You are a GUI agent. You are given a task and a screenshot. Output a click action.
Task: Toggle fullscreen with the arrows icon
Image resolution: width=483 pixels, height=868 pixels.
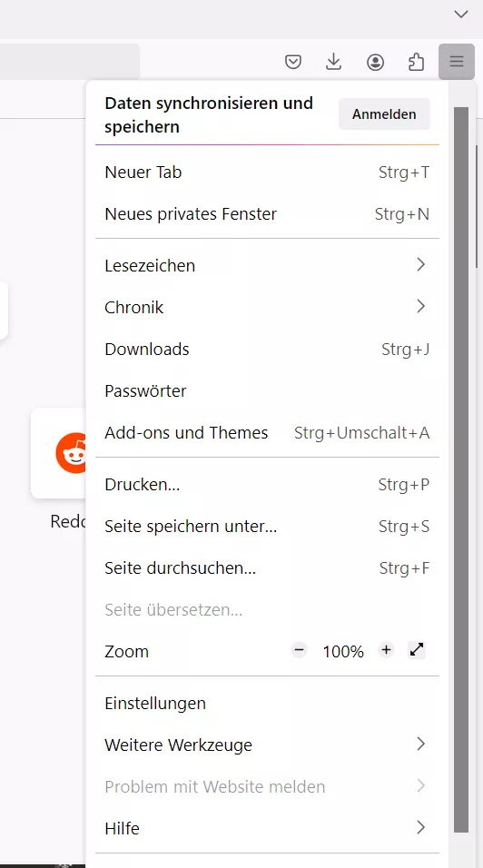coord(417,650)
